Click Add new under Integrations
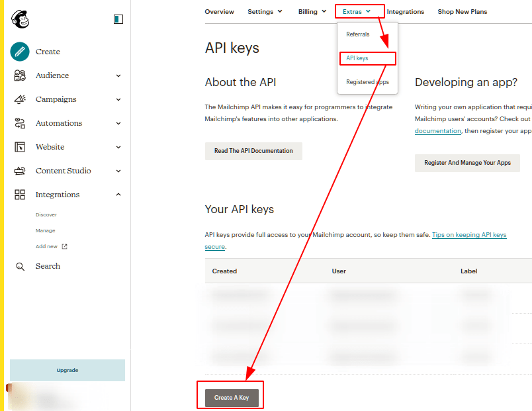 tap(46, 246)
